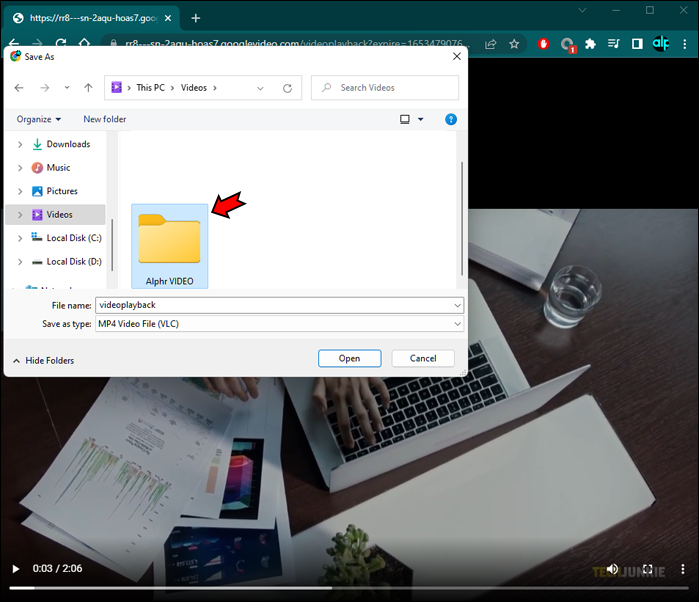Image resolution: width=699 pixels, height=602 pixels.
Task: Cancel the Save As dialog
Action: [423, 359]
